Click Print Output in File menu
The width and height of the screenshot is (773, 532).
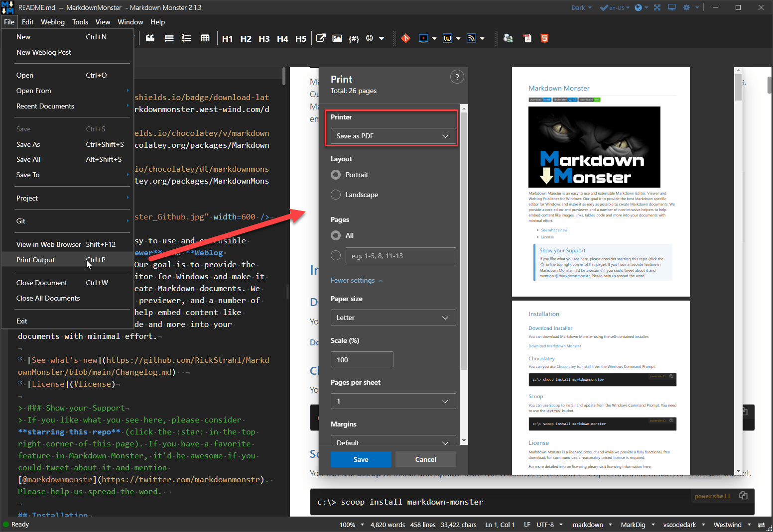[x=68, y=260]
